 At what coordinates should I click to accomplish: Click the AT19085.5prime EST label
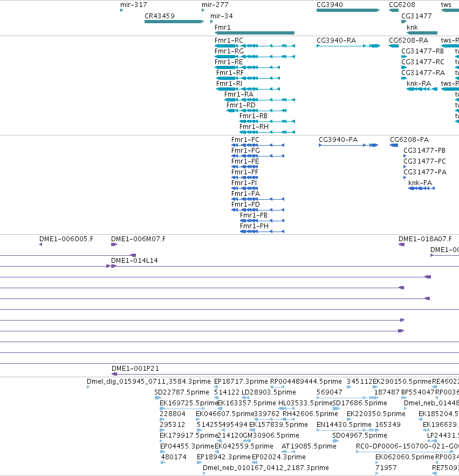(x=309, y=446)
